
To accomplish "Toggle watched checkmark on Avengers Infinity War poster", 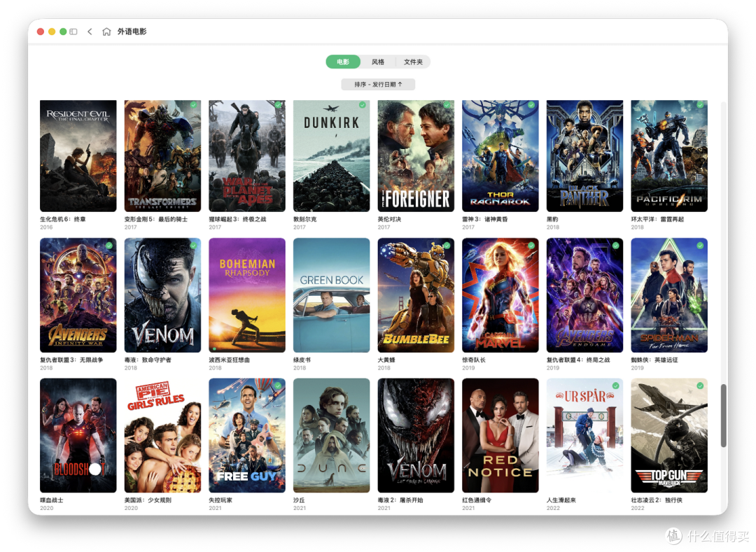I will pos(109,245).
